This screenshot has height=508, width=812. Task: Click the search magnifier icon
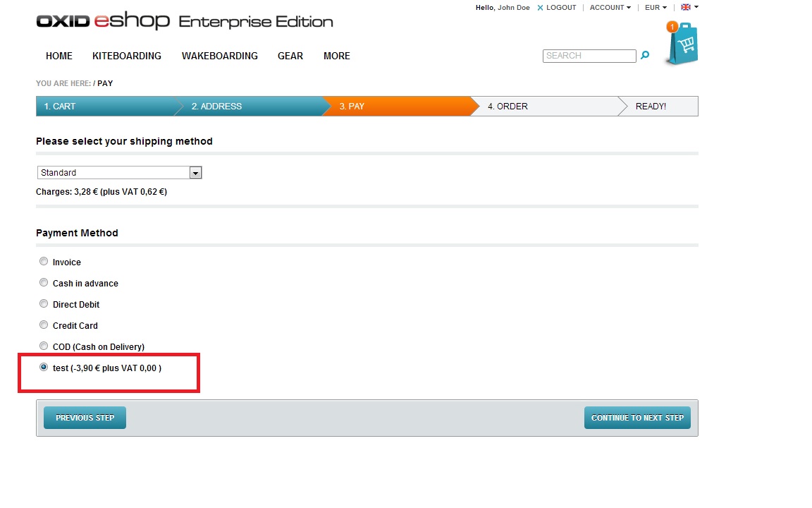pos(644,56)
